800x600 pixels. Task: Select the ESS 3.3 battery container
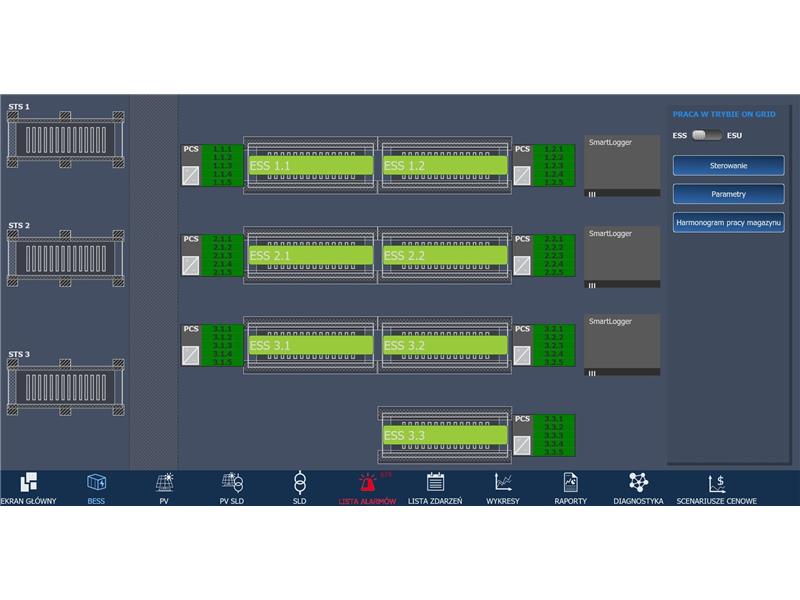click(x=444, y=436)
